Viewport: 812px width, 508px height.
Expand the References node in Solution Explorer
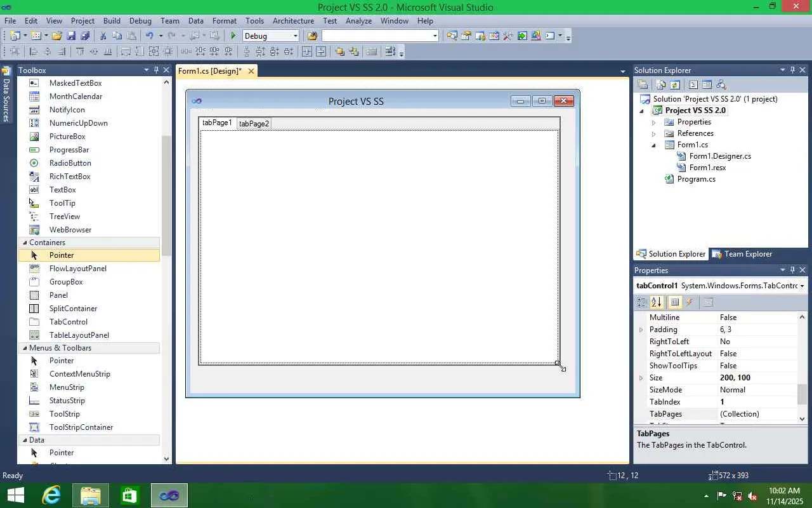tap(654, 133)
